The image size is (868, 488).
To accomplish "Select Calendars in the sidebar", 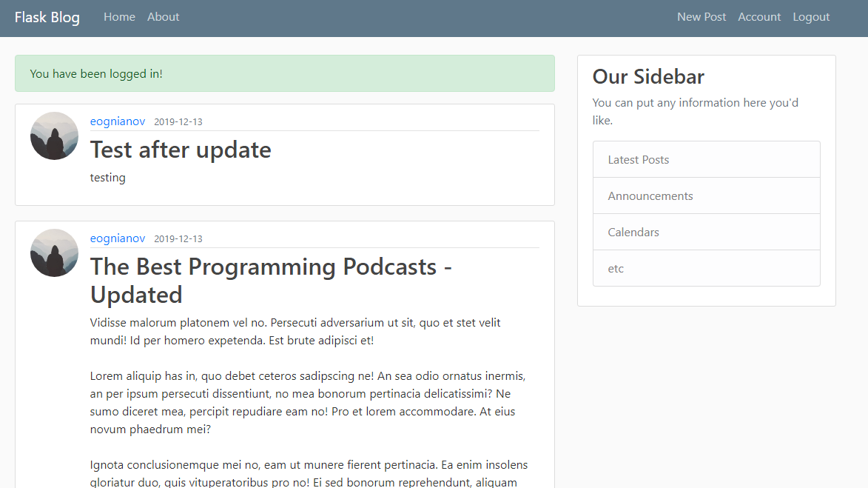I will tap(707, 232).
